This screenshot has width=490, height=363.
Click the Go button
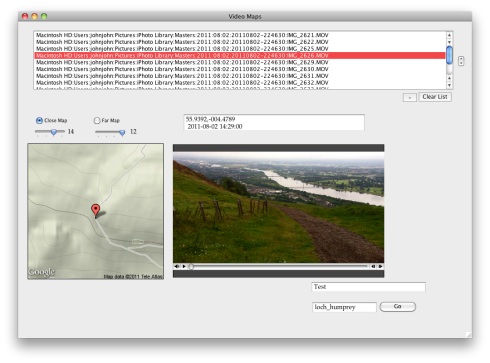[x=398, y=307]
